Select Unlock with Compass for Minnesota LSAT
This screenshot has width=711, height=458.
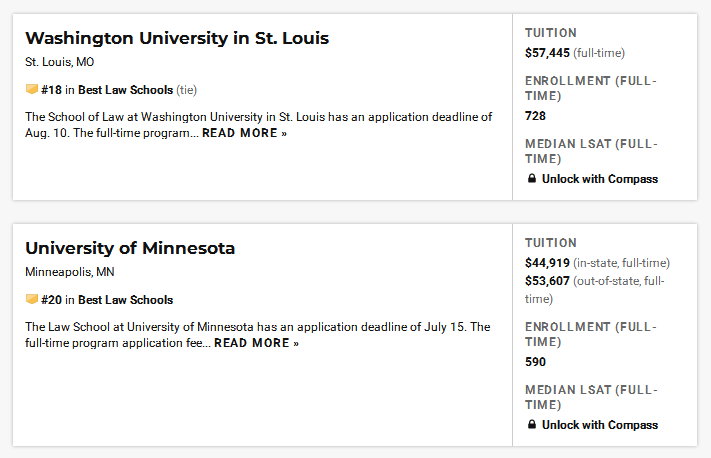tap(599, 425)
